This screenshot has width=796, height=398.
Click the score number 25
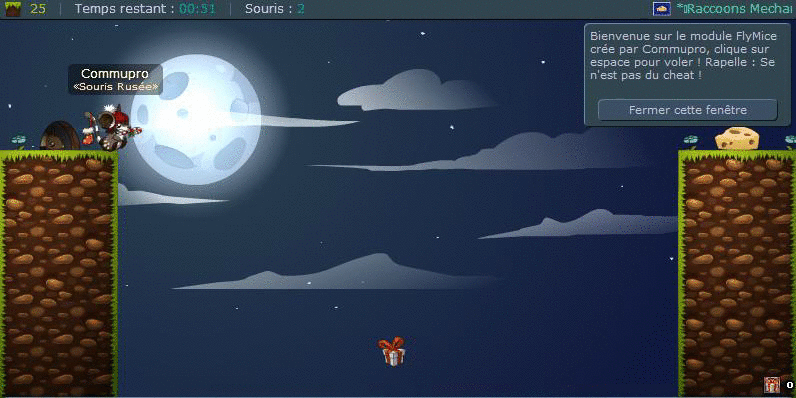[x=38, y=9]
